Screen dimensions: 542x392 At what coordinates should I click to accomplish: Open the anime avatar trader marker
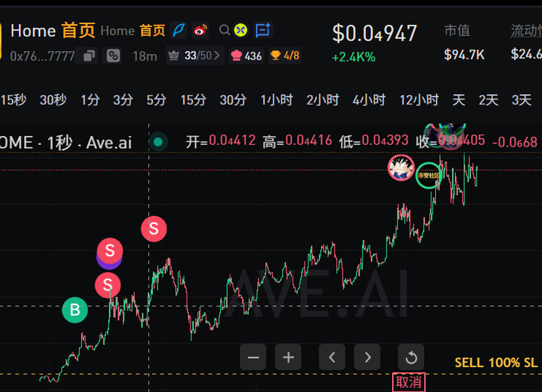(401, 167)
